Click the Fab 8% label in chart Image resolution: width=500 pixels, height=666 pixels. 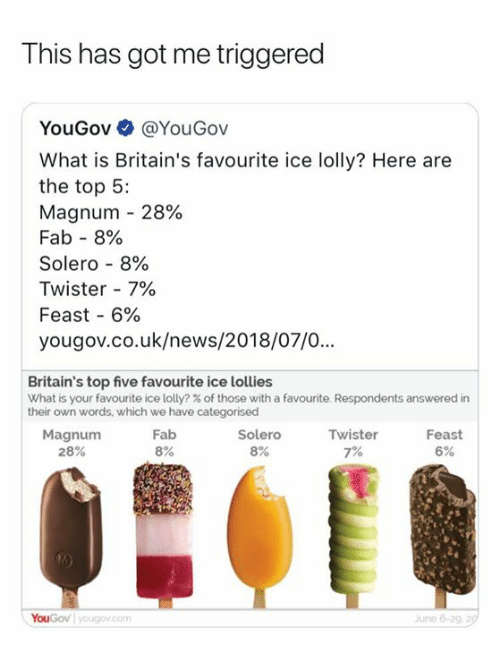click(x=164, y=443)
